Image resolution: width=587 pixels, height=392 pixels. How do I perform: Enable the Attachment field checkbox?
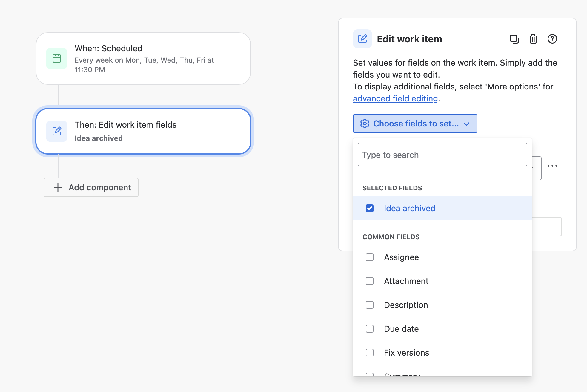[370, 281]
